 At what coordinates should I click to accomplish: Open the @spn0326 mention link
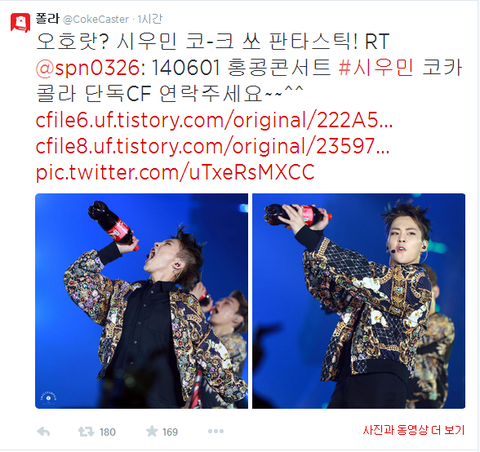(x=87, y=68)
